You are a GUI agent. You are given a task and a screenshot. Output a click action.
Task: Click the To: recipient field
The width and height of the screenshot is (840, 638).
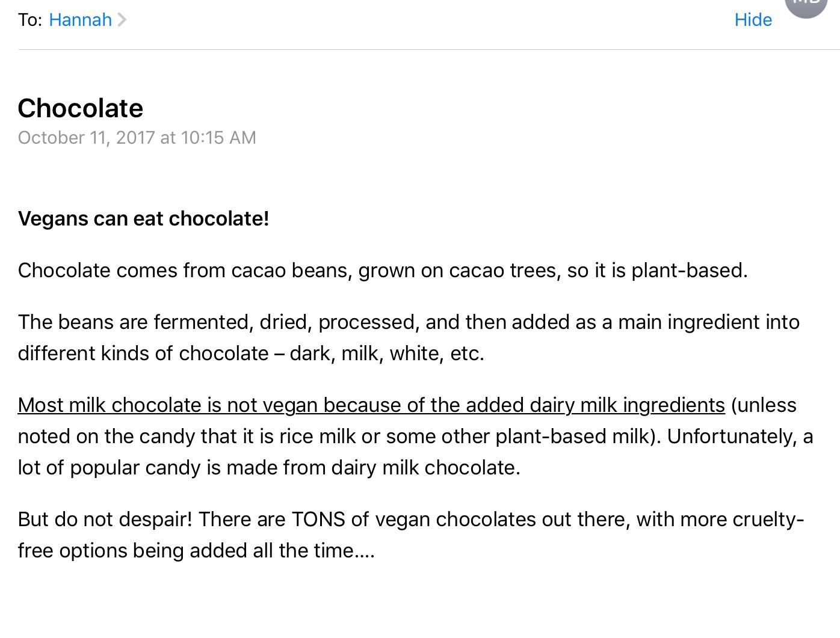29,19
